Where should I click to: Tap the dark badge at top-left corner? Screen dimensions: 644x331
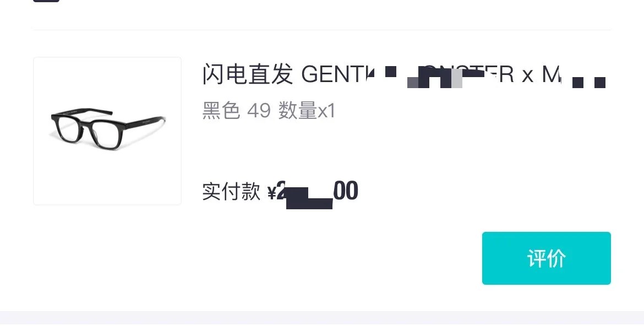(x=46, y=1)
